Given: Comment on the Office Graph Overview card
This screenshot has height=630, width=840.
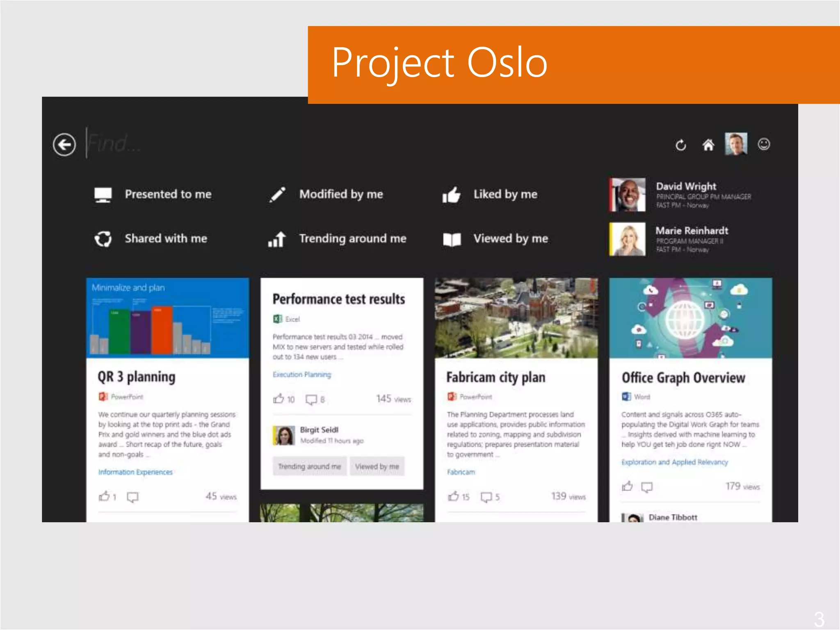Looking at the screenshot, I should click(x=647, y=487).
